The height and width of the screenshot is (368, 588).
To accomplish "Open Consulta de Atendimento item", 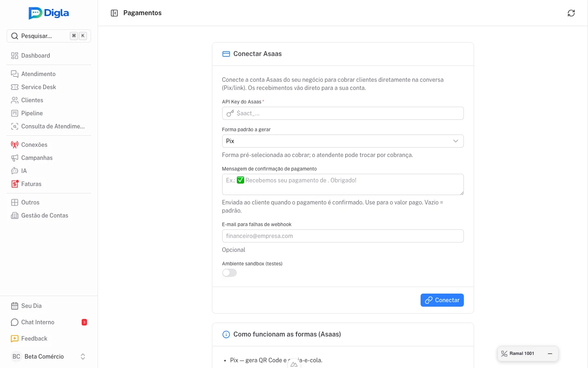I will [49, 126].
